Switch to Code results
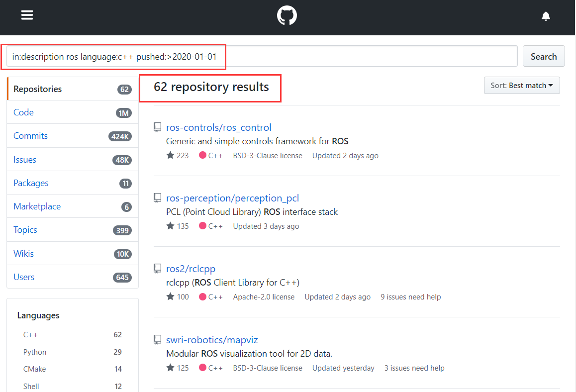 pyautogui.click(x=73, y=112)
